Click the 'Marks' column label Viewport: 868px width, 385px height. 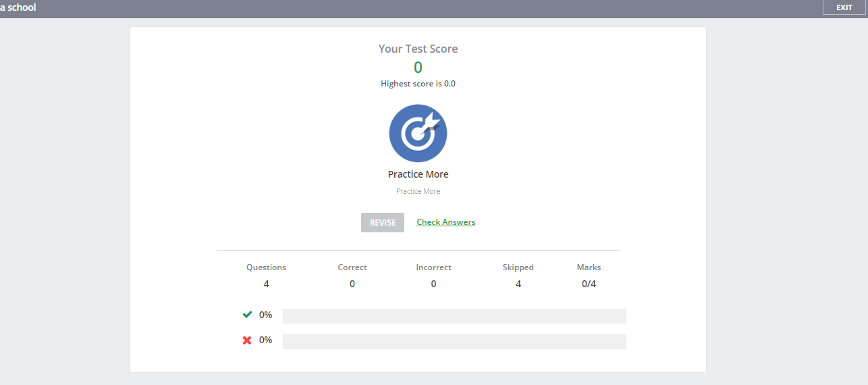tap(589, 267)
